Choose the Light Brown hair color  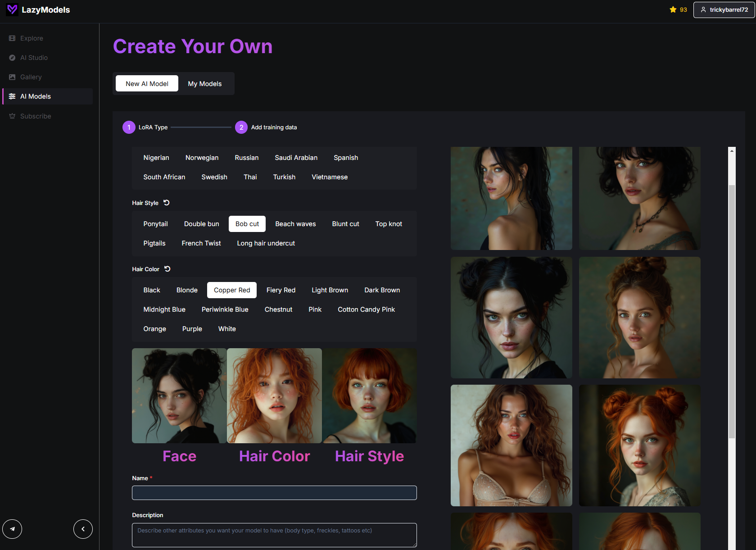pyautogui.click(x=330, y=290)
